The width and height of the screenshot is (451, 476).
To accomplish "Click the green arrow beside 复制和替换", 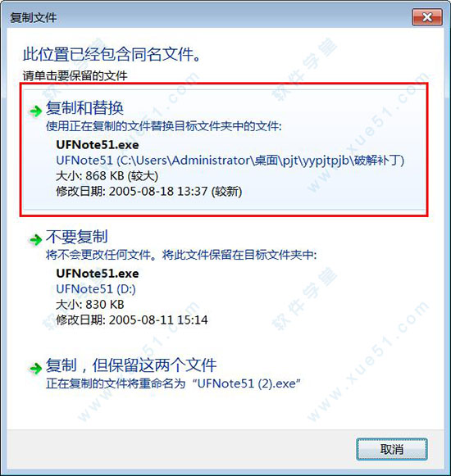I will pyautogui.click(x=36, y=111).
